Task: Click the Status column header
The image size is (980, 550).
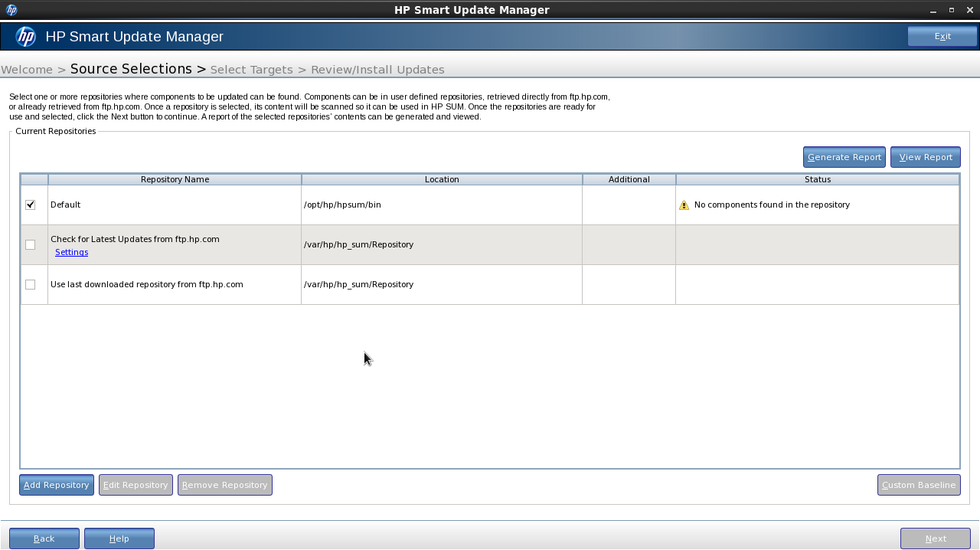Action: tap(818, 179)
